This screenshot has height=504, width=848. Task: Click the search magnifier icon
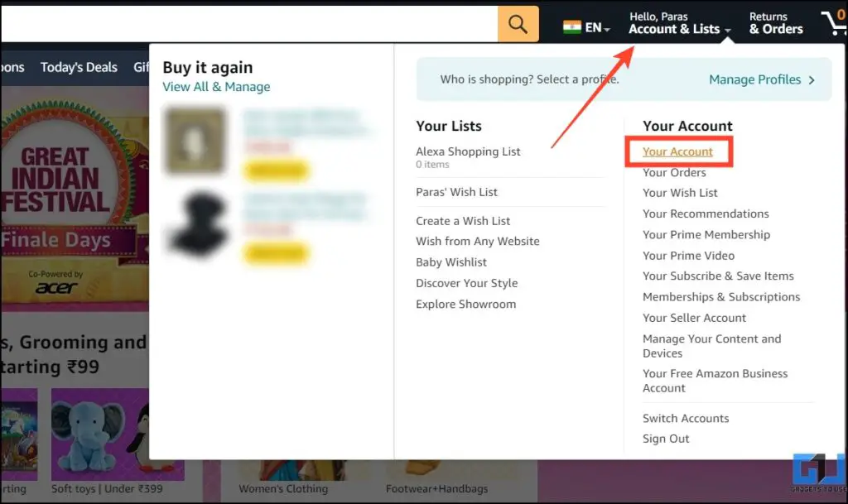pyautogui.click(x=517, y=23)
